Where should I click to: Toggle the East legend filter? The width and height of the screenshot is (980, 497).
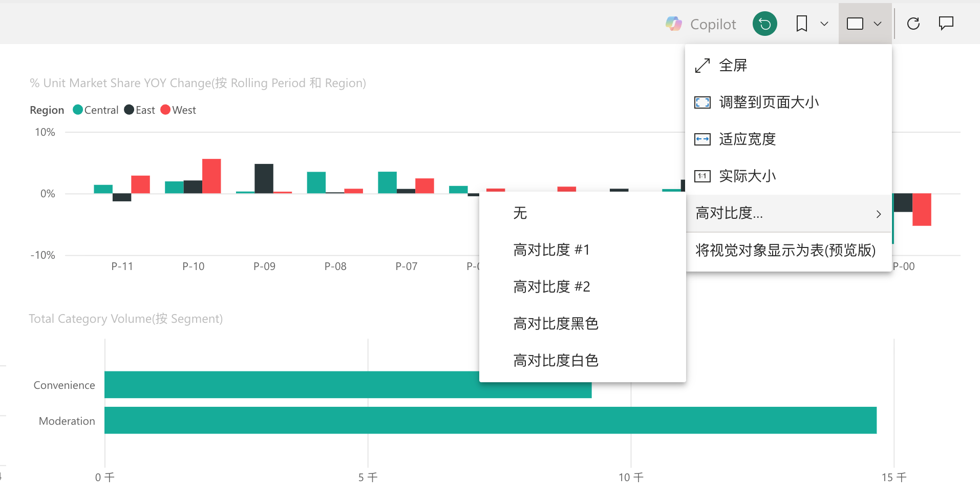click(x=139, y=110)
